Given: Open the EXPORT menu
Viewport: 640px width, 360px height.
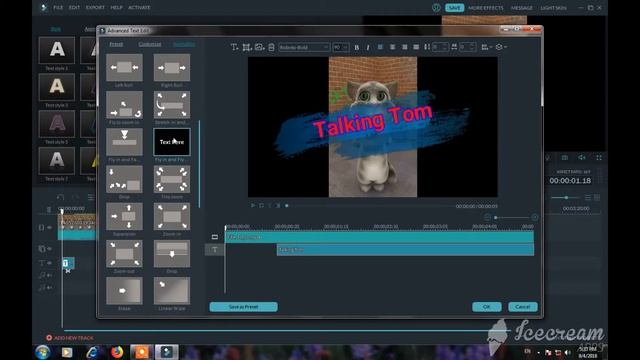Looking at the screenshot, I should pyautogui.click(x=95, y=7).
